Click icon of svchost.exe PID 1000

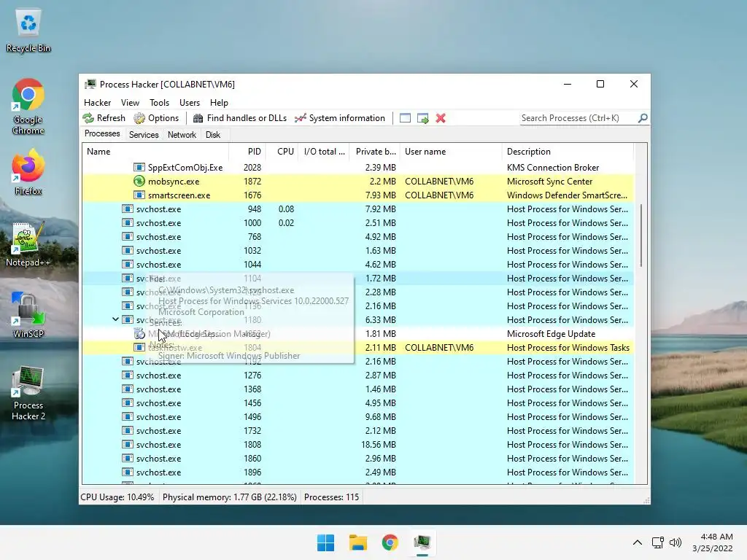point(127,222)
